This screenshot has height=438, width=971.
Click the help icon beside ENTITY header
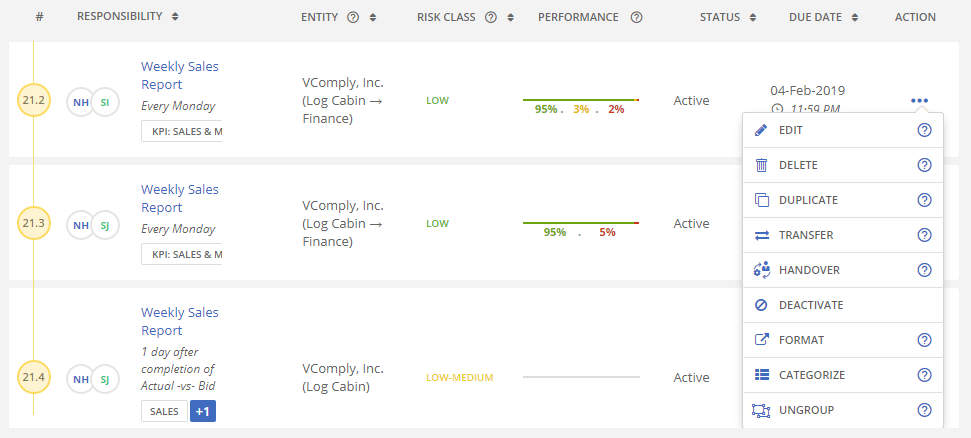coord(353,17)
